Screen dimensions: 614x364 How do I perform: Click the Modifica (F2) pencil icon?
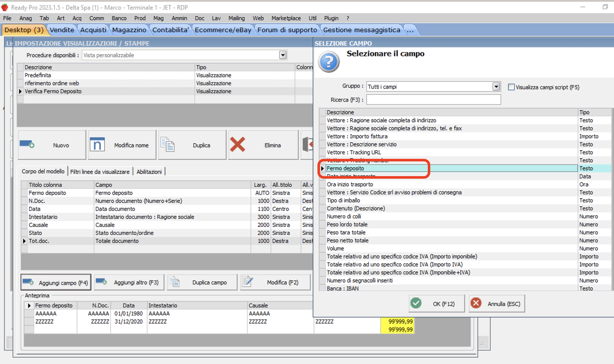click(247, 282)
